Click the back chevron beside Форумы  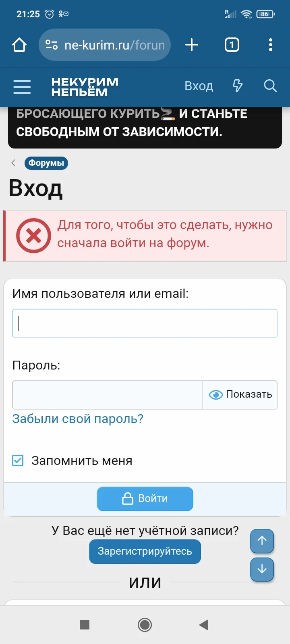13,163
